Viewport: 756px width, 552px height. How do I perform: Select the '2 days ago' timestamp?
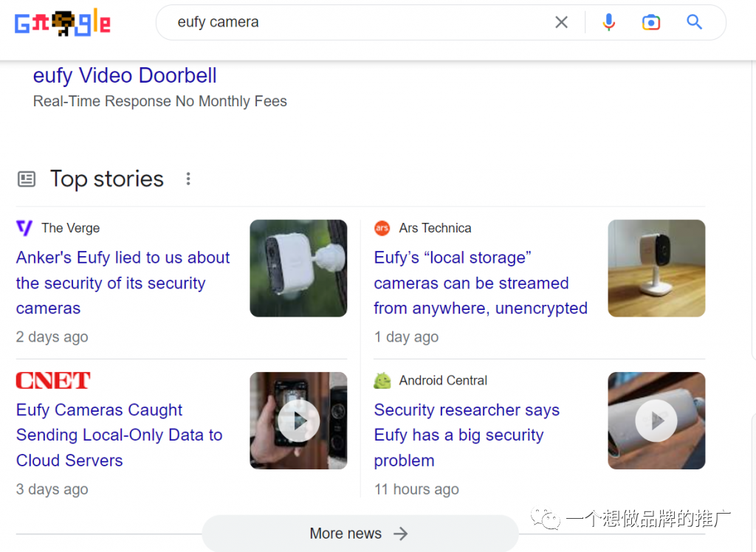point(52,337)
